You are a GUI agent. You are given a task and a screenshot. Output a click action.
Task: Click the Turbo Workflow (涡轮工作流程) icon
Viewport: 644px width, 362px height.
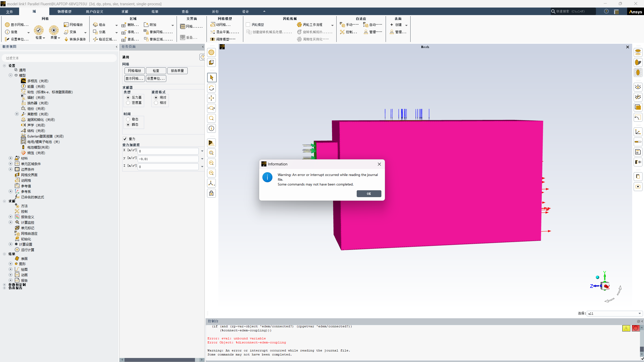tap(299, 25)
